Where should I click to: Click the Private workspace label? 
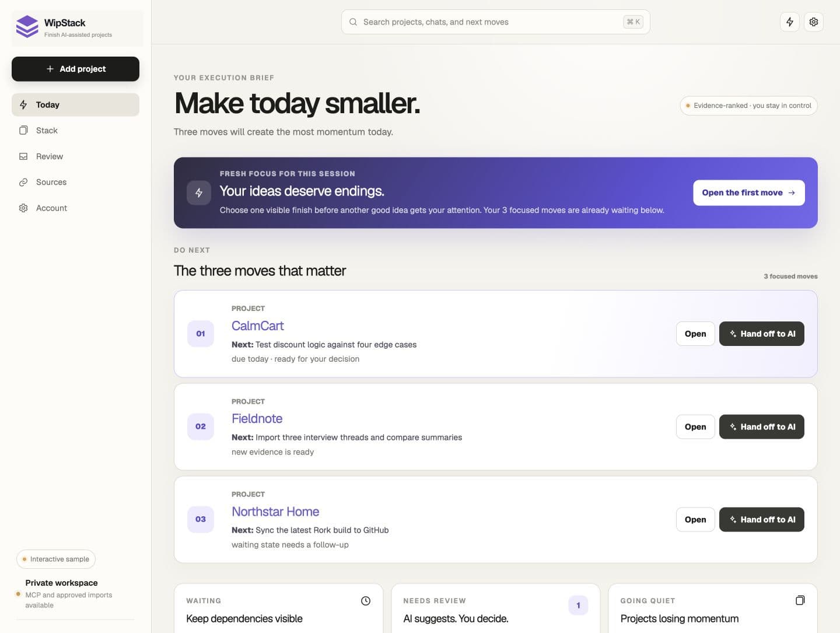[61, 583]
